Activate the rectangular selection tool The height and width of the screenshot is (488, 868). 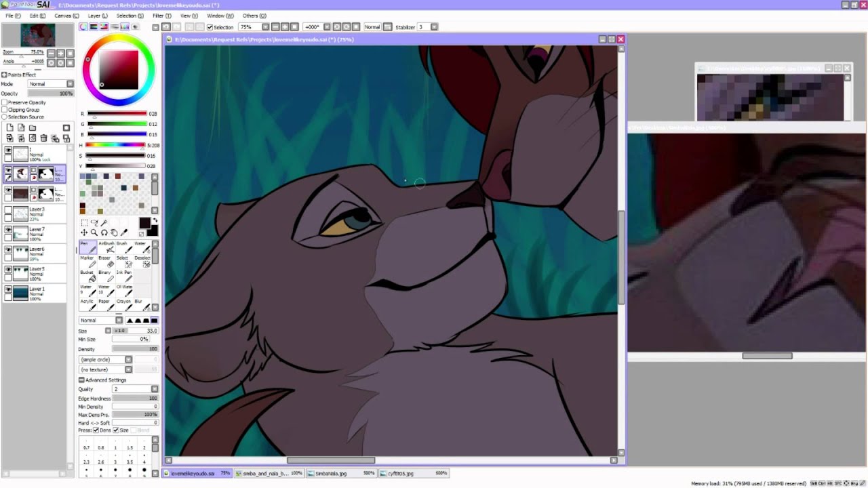(x=84, y=223)
